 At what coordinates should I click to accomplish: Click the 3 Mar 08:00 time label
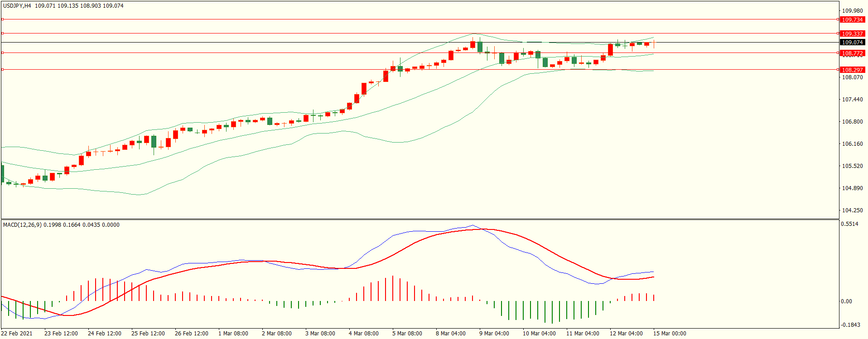coord(320,334)
